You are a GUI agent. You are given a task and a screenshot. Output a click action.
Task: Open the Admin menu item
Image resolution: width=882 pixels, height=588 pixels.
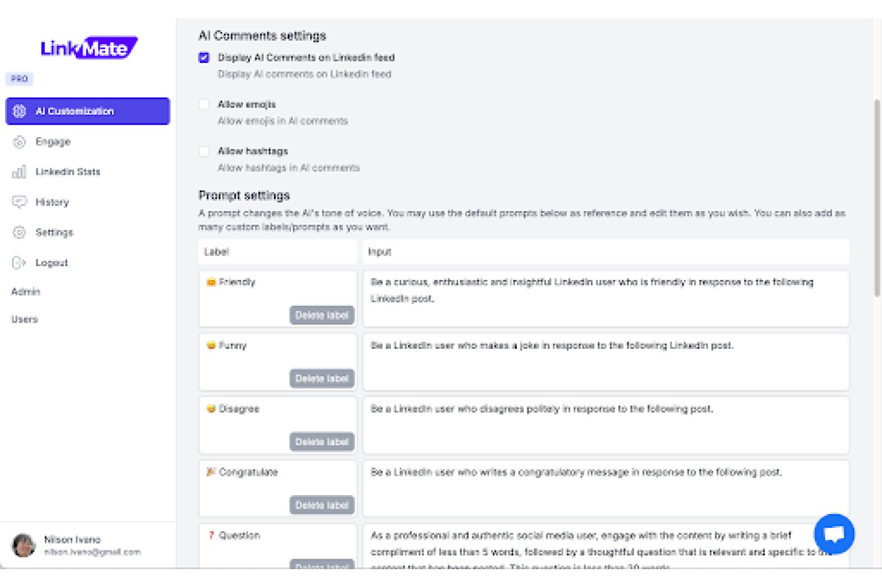click(x=26, y=292)
